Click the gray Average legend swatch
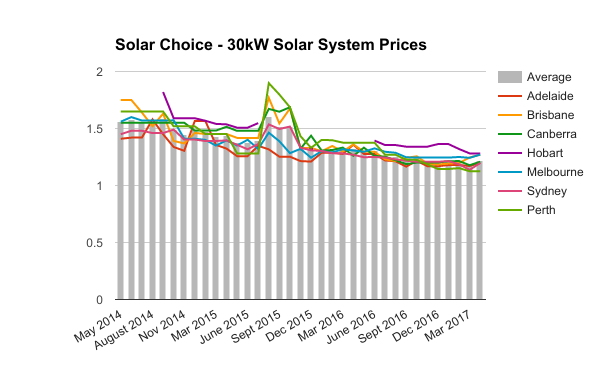This screenshot has height=371, width=600. [510, 77]
